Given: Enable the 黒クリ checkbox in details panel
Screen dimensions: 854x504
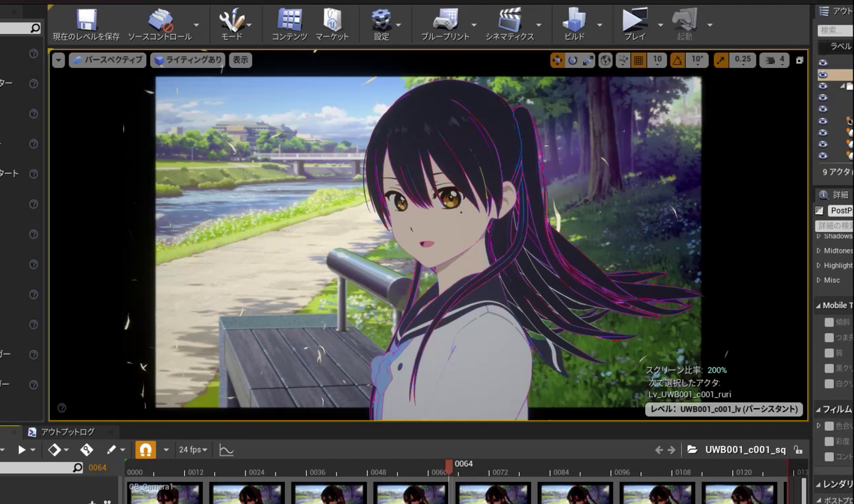Looking at the screenshot, I should pos(829,368).
